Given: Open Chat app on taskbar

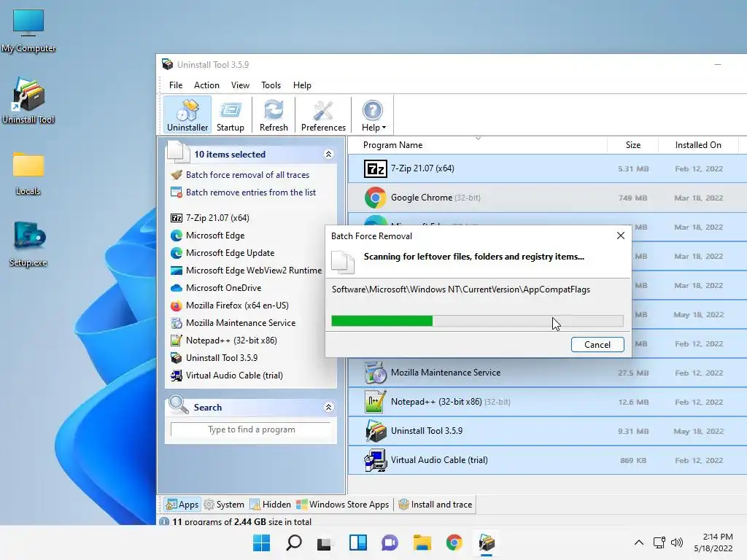Looking at the screenshot, I should pyautogui.click(x=390, y=542).
